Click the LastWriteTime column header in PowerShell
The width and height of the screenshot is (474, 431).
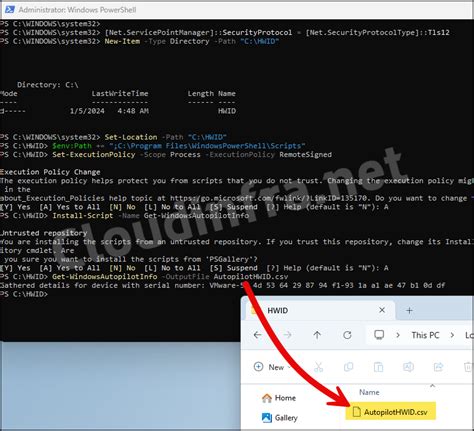(120, 94)
